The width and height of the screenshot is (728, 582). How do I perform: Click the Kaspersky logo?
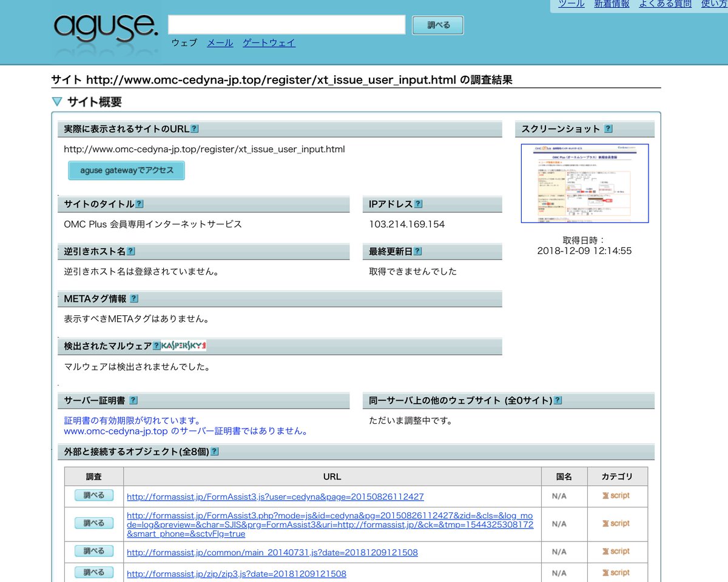[184, 346]
